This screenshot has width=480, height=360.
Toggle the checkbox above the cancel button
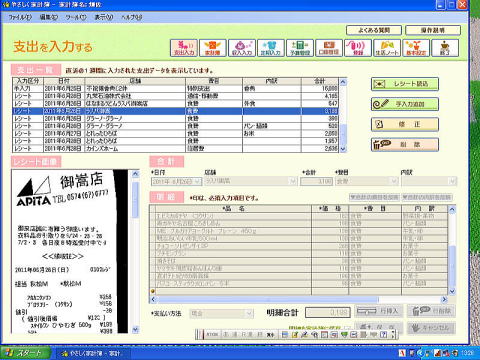point(348,328)
